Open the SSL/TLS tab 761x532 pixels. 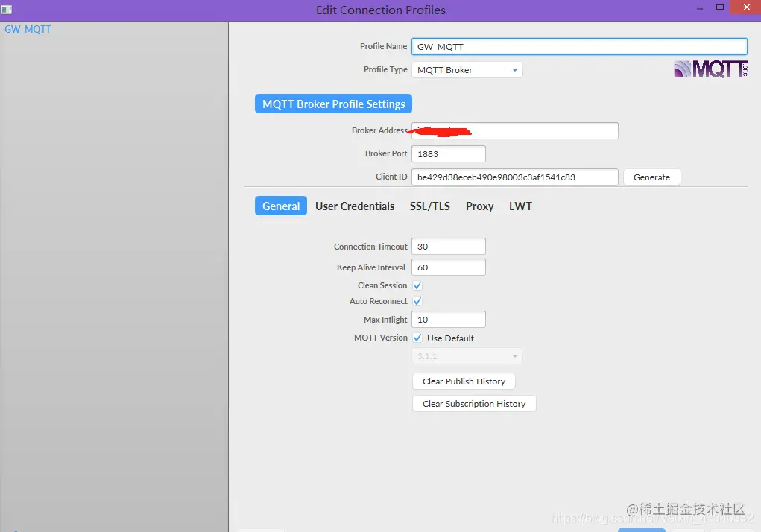[430, 206]
